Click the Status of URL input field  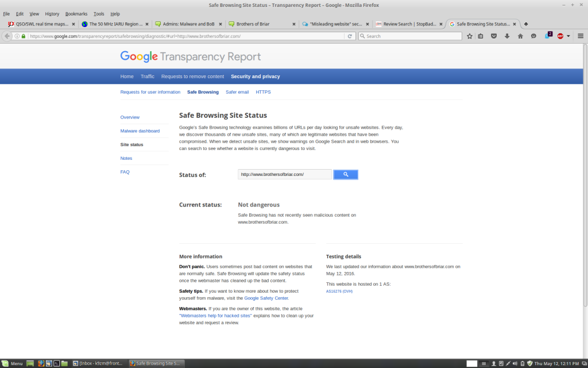[x=285, y=174]
